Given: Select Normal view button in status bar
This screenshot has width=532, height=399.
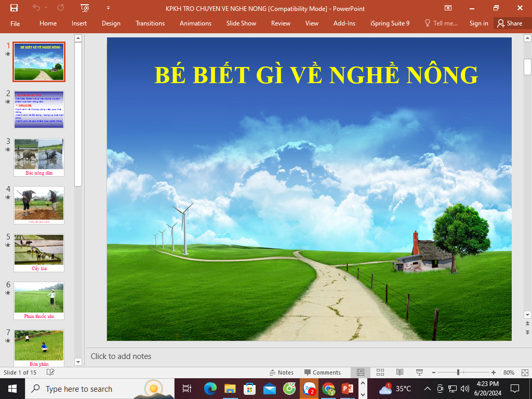Looking at the screenshot, I should pos(361,373).
